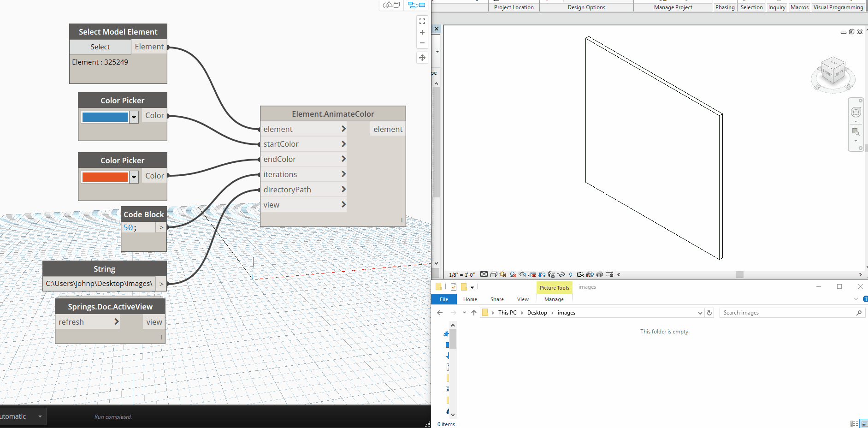Switch to 3D geometry background preview

coord(391,5)
